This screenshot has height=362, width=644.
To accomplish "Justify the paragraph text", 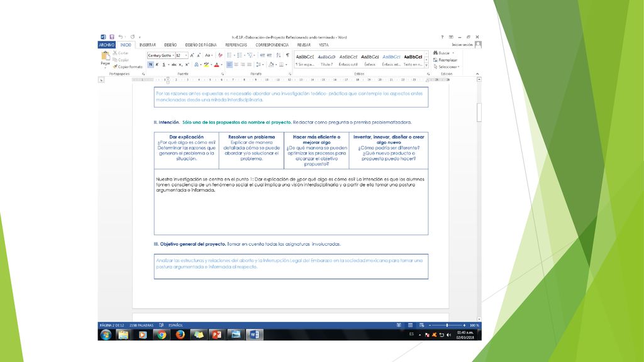I will (x=249, y=65).
